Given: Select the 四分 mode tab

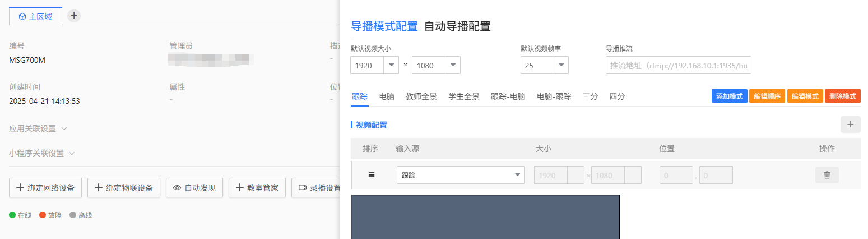Looking at the screenshot, I should (617, 96).
